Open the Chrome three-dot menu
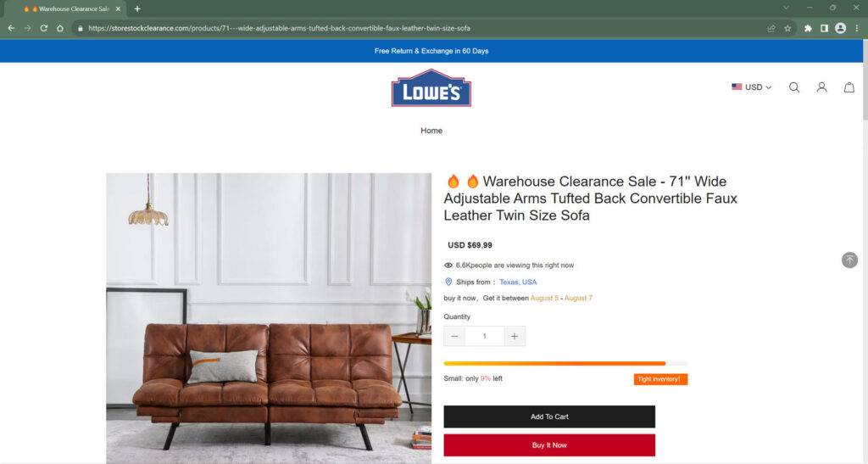868x464 pixels. (856, 28)
